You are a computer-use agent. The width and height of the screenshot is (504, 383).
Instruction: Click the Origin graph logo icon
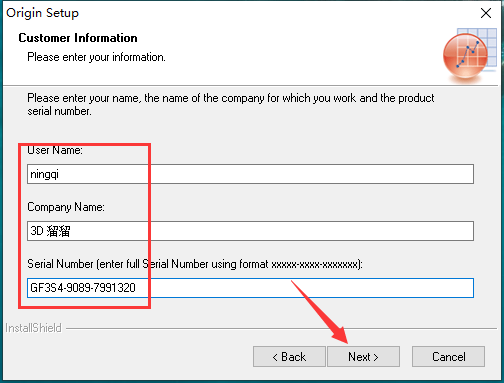pos(469,55)
